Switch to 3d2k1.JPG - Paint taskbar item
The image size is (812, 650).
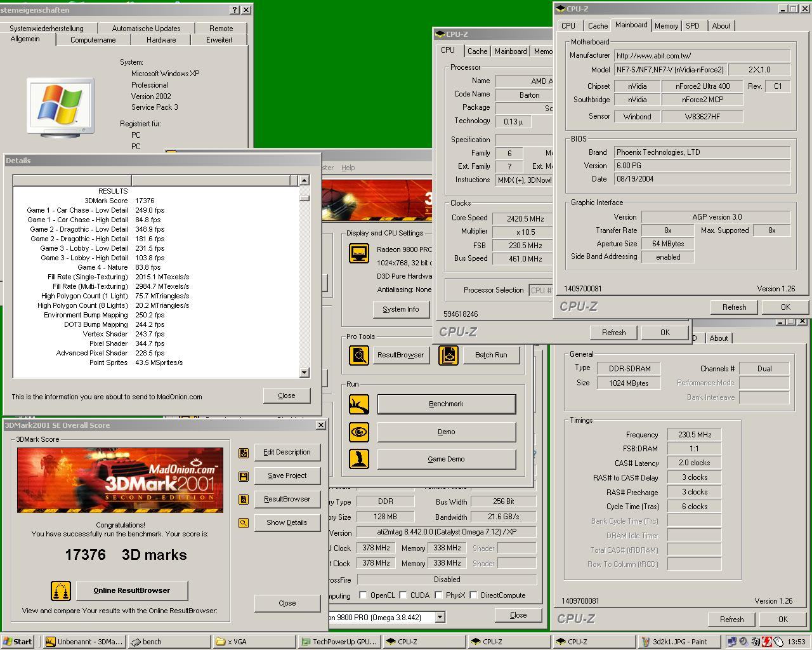pos(679,642)
